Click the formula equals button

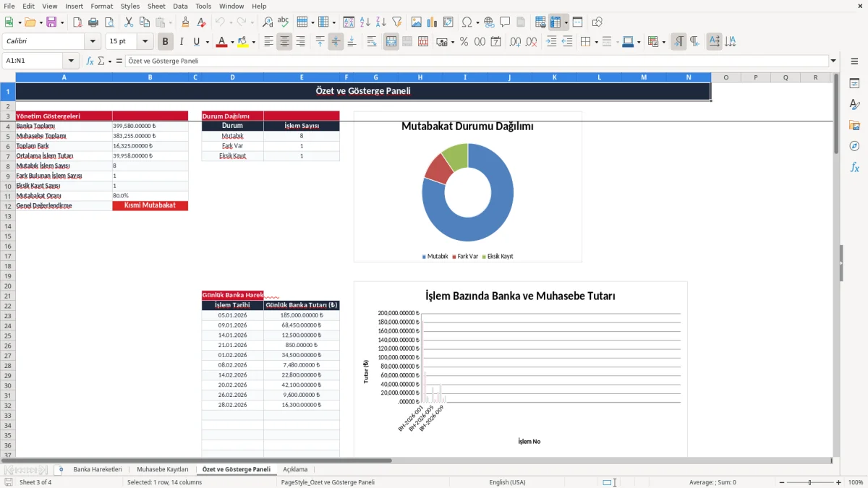(119, 61)
